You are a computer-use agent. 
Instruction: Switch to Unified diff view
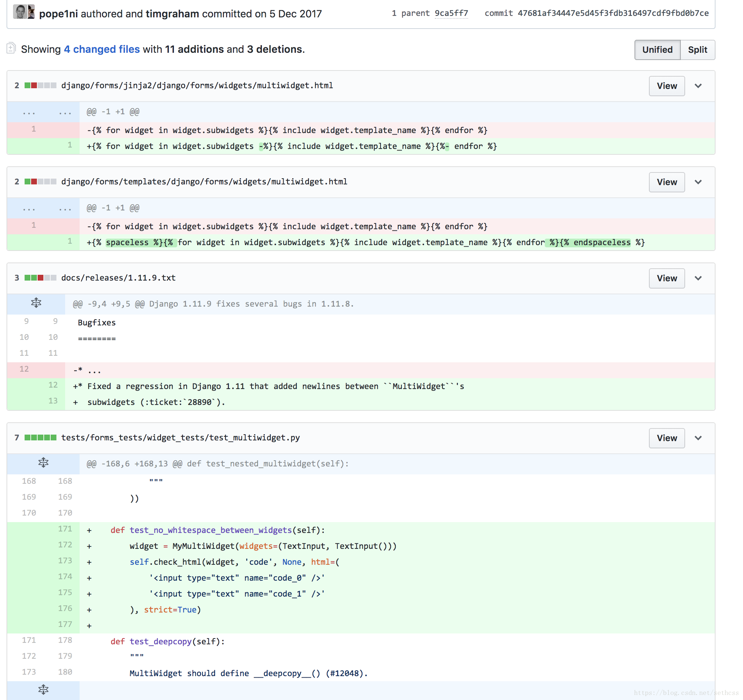[x=657, y=50]
